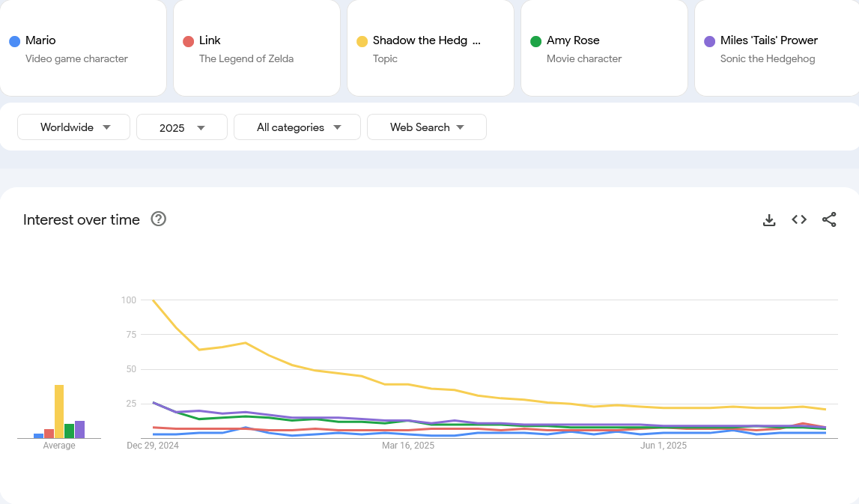
Task: Click the 'Mar 16, 2025' axis label
Action: pyautogui.click(x=408, y=446)
